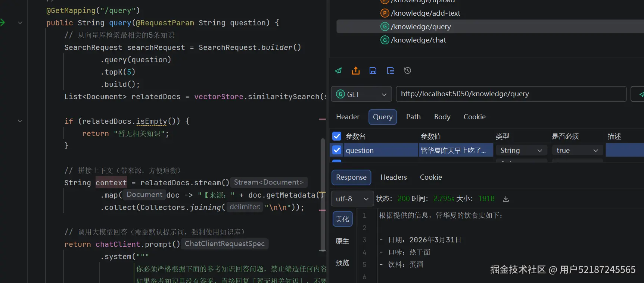Image resolution: width=644 pixels, height=283 pixels.
Task: Click the @GetMapping annotation in code
Action: (x=71, y=10)
